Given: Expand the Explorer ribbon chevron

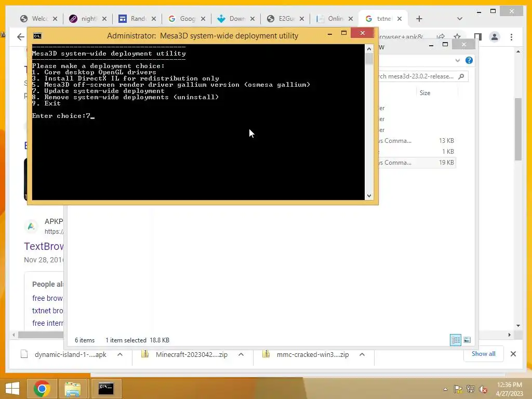Looking at the screenshot, I should point(457,60).
